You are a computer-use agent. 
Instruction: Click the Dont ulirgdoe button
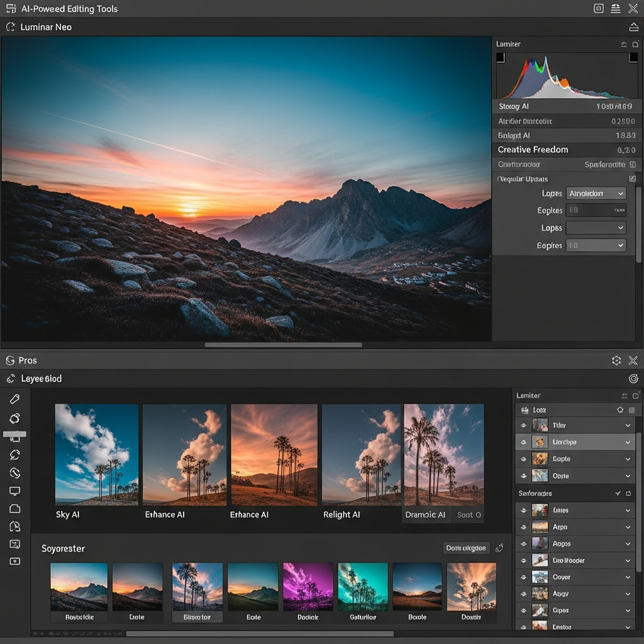466,548
